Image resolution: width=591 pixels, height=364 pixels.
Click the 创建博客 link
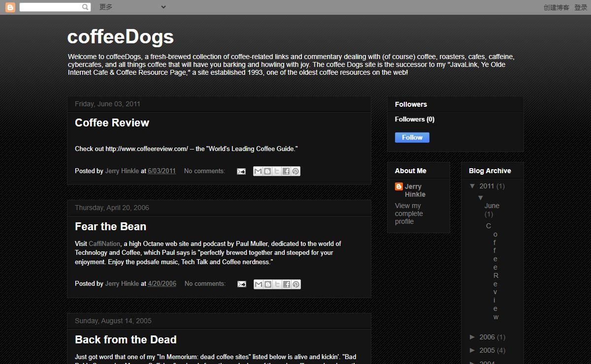(557, 7)
